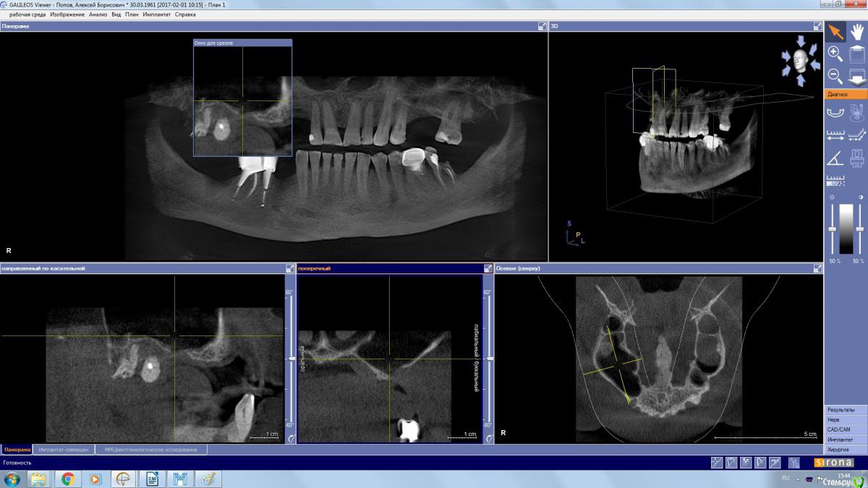Screen dimensions: 868x488
Task: Maximize the Панорама view panel
Action: pyautogui.click(x=542, y=26)
